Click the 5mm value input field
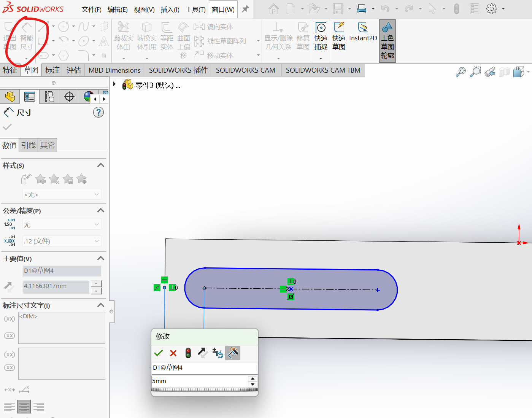The image size is (532, 418). tap(199, 381)
